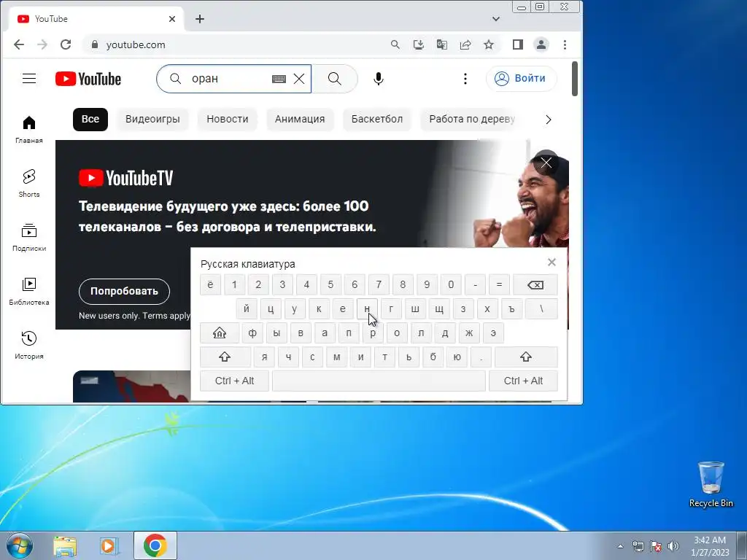Close the YouTube browser tab
The height and width of the screenshot is (560, 747).
tap(172, 19)
